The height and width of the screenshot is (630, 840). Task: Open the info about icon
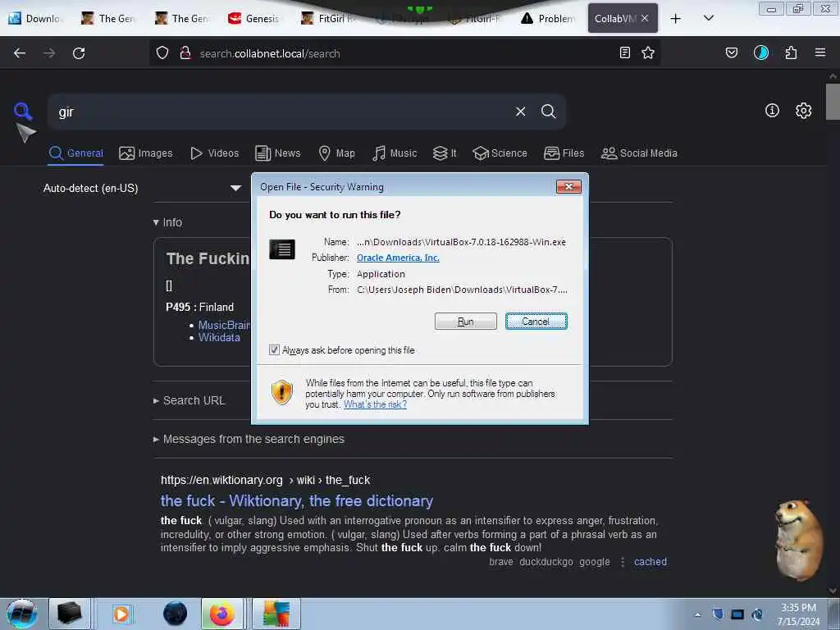(772, 111)
